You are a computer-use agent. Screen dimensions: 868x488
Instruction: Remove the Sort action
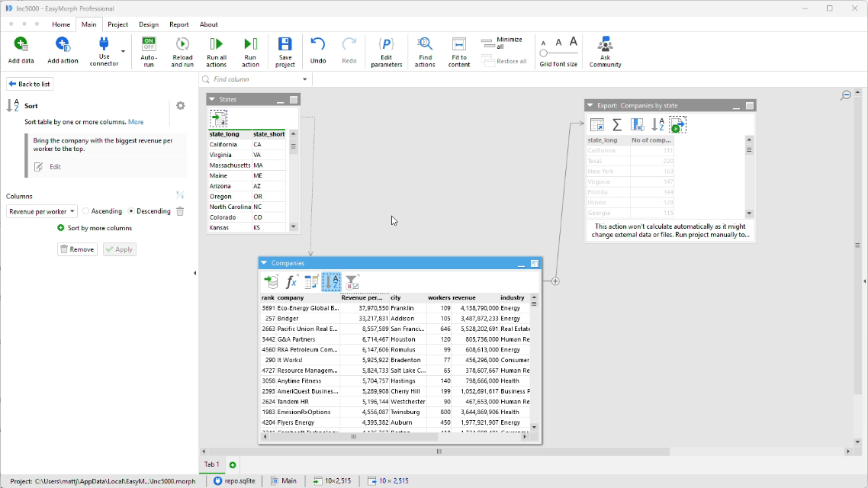tap(77, 249)
